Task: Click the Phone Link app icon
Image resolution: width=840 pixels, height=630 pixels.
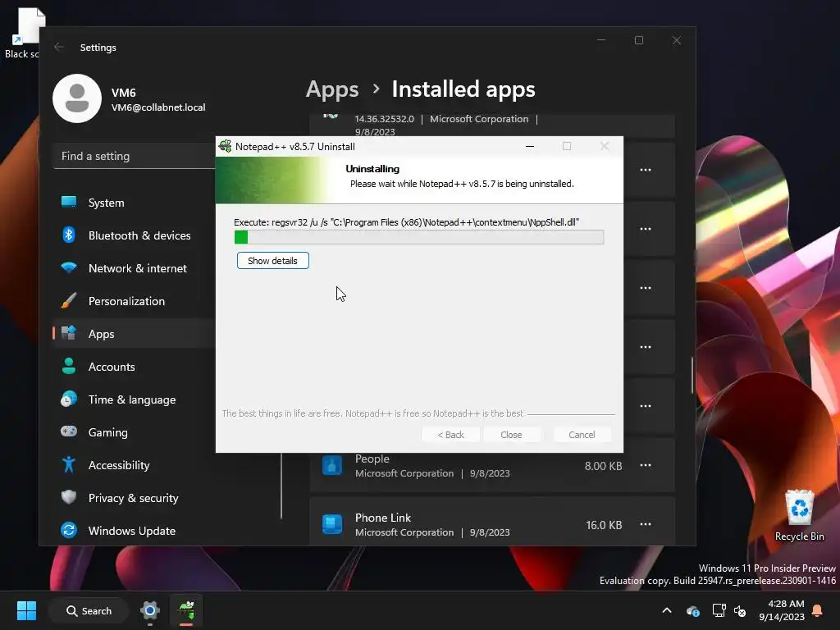Action: click(x=332, y=524)
